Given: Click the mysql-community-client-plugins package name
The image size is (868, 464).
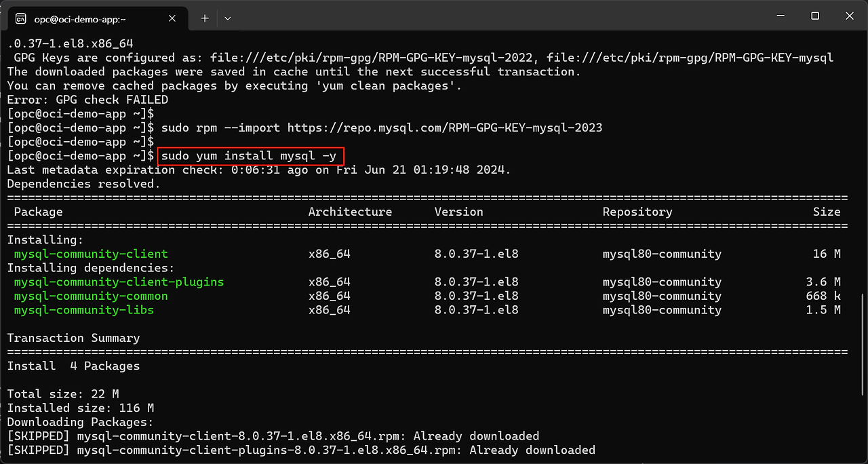Looking at the screenshot, I should [x=119, y=282].
